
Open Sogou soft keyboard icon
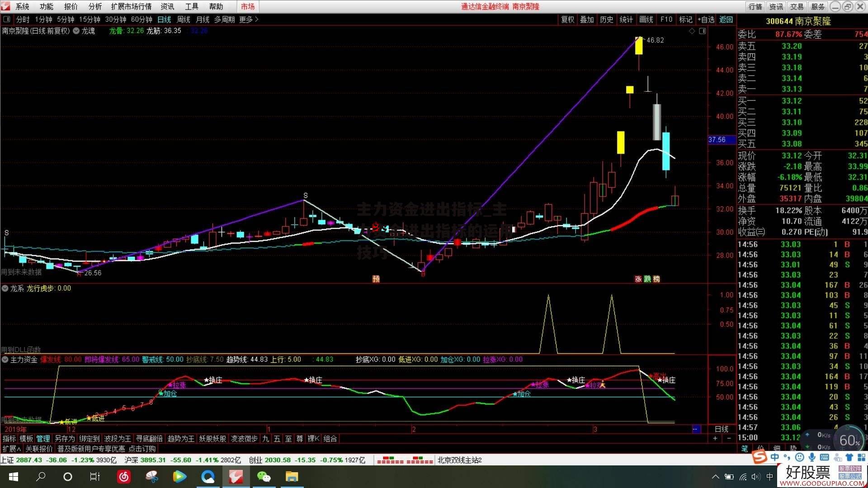coord(824,457)
